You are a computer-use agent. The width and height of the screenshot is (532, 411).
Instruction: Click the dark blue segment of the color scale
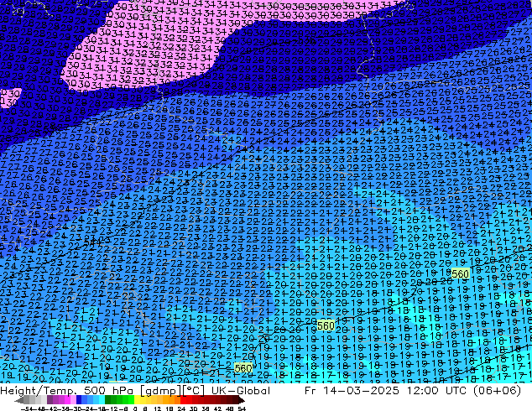(x=79, y=400)
